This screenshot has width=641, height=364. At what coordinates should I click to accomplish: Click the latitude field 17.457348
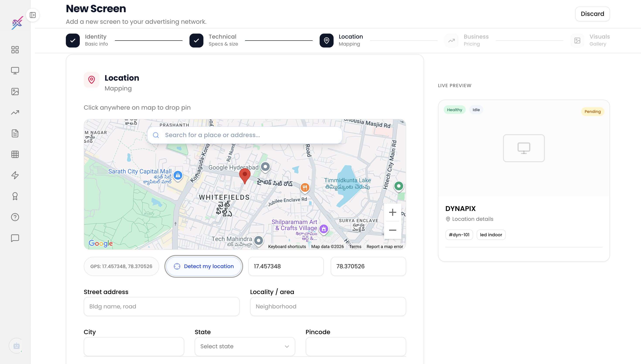(x=286, y=266)
